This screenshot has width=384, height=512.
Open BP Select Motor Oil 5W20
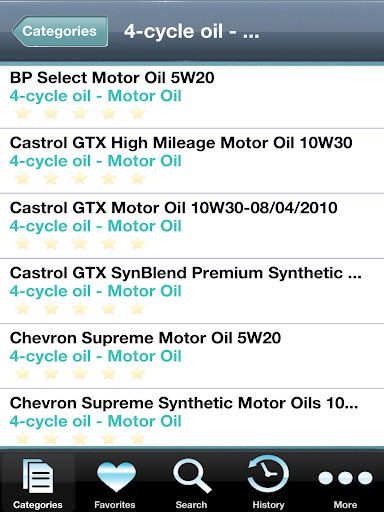pyautogui.click(x=192, y=97)
